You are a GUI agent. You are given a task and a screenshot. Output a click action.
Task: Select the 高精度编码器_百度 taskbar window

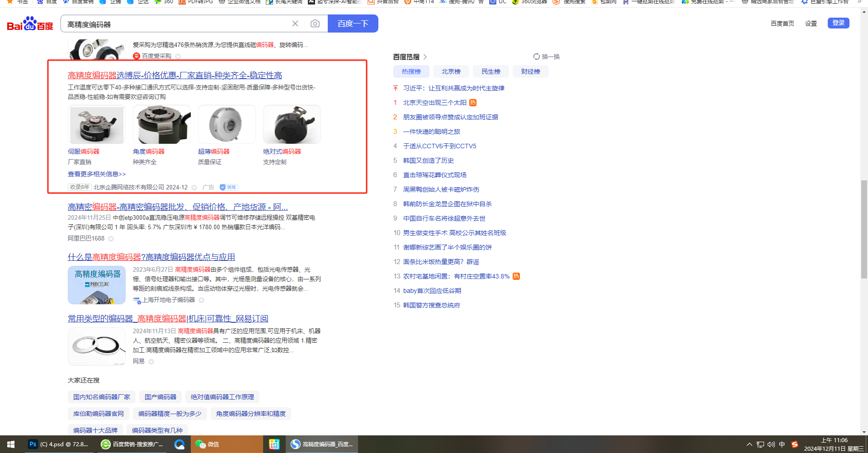[x=322, y=444]
